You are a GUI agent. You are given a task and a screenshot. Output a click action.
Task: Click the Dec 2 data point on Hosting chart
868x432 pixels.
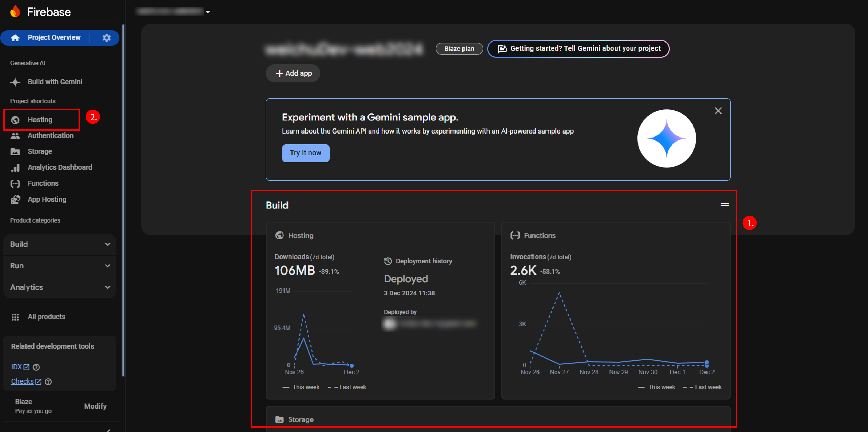point(351,366)
